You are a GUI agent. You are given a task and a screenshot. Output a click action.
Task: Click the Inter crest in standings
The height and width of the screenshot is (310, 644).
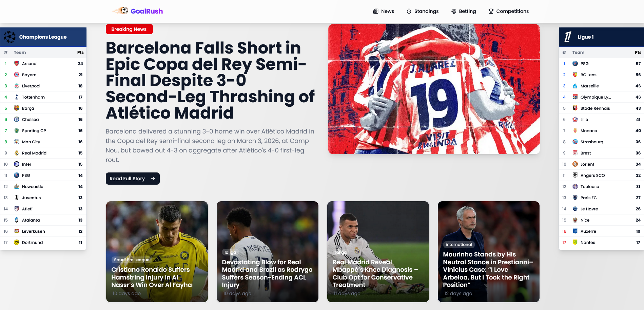pyautogui.click(x=17, y=164)
